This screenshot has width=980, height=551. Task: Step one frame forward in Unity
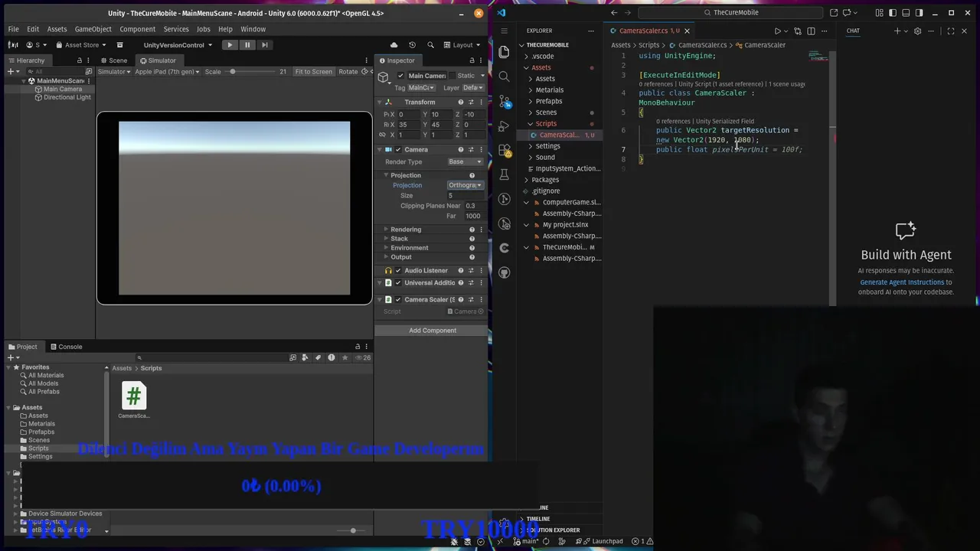click(x=265, y=44)
